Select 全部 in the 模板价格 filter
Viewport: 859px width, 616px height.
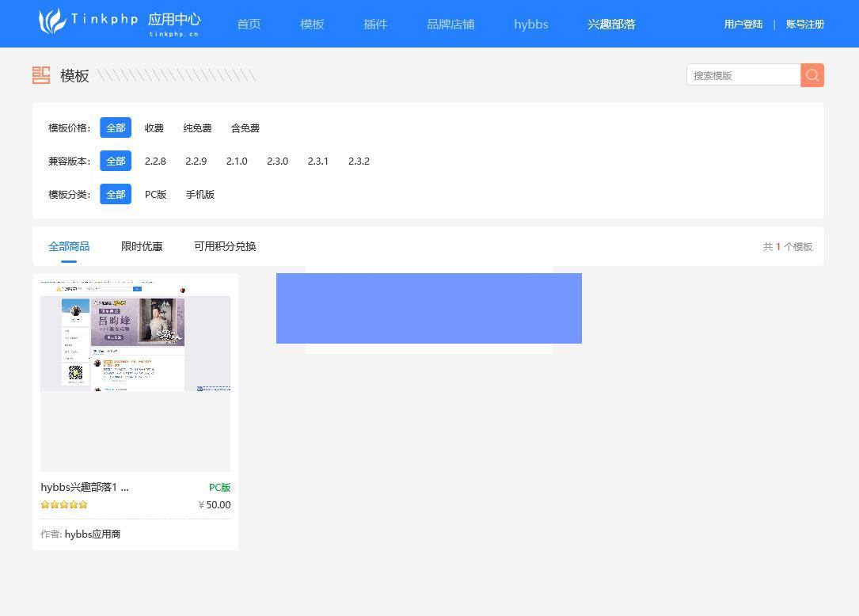[116, 127]
